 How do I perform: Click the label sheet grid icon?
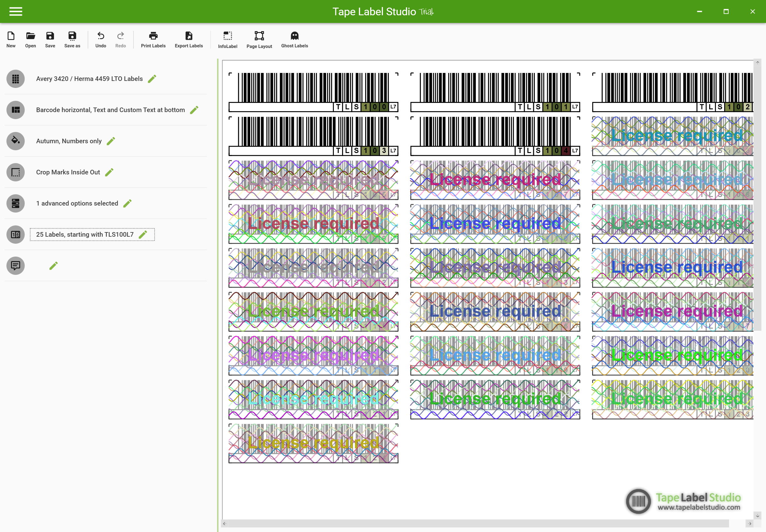pos(16,79)
